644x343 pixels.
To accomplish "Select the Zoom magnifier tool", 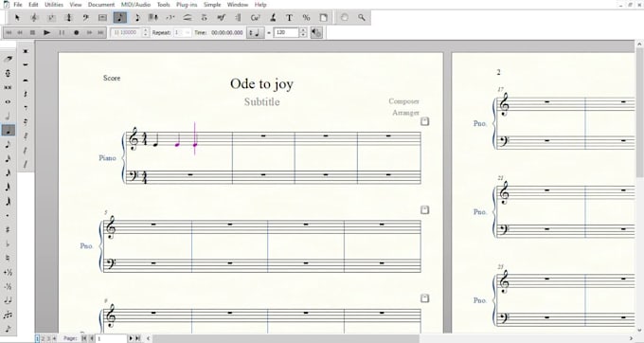I will pyautogui.click(x=362, y=17).
